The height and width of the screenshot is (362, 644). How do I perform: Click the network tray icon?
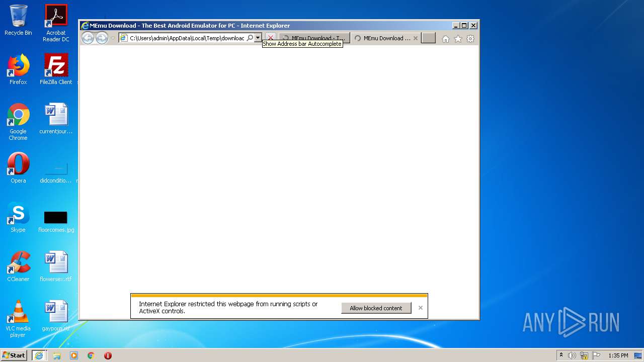click(584, 355)
